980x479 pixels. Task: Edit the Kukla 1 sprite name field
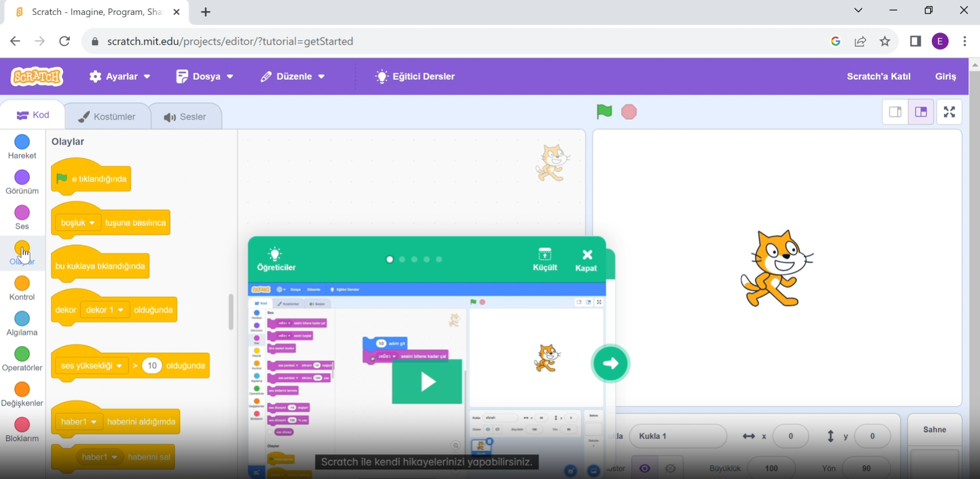(678, 436)
